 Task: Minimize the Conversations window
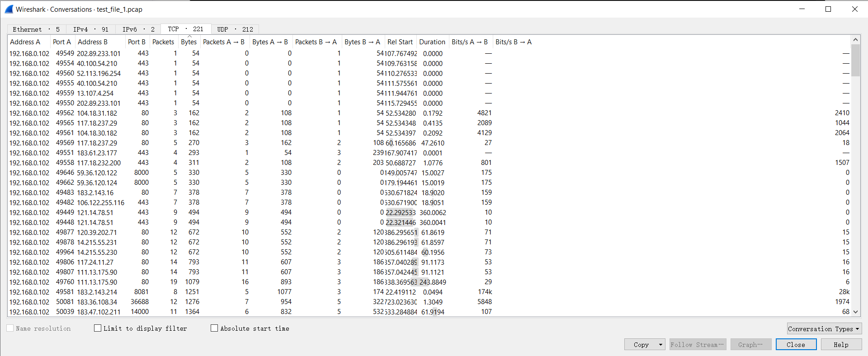coord(802,9)
